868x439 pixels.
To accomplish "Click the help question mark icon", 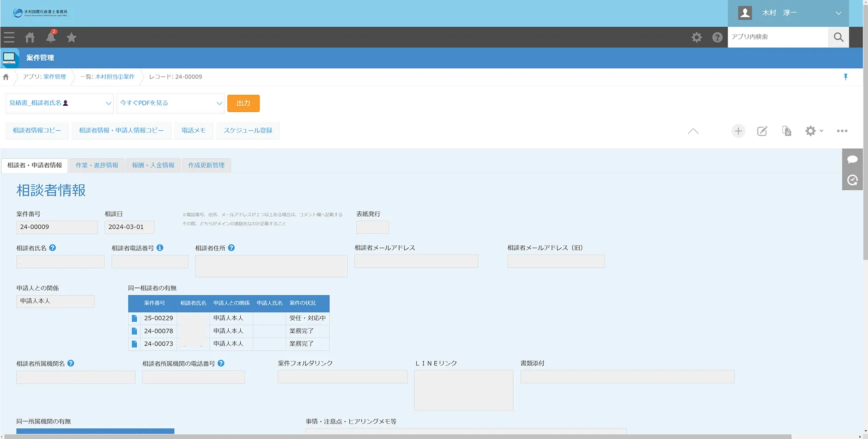I will point(717,37).
